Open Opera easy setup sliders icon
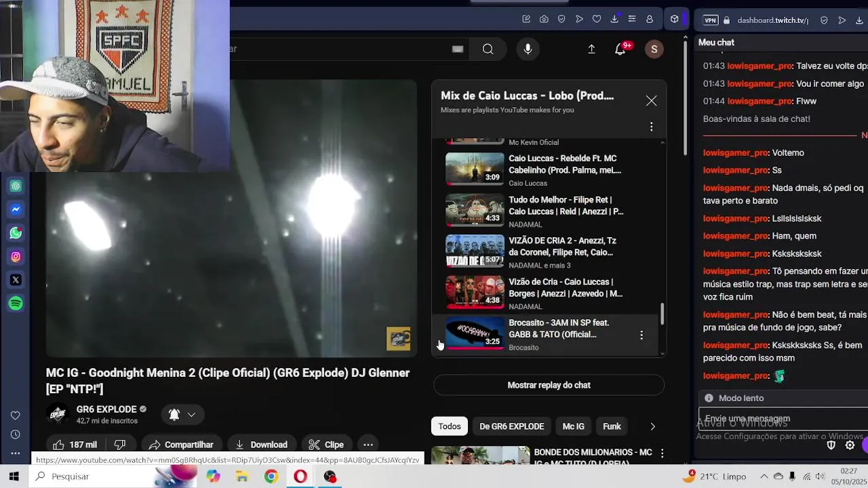 click(632, 20)
